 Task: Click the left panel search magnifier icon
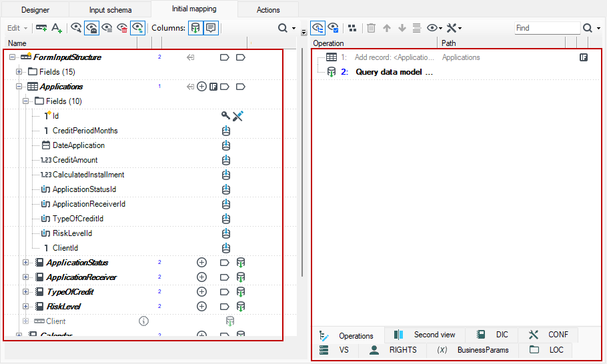click(283, 28)
